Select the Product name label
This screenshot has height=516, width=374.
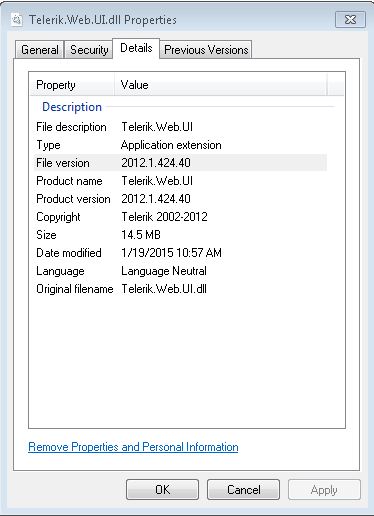click(x=69, y=181)
